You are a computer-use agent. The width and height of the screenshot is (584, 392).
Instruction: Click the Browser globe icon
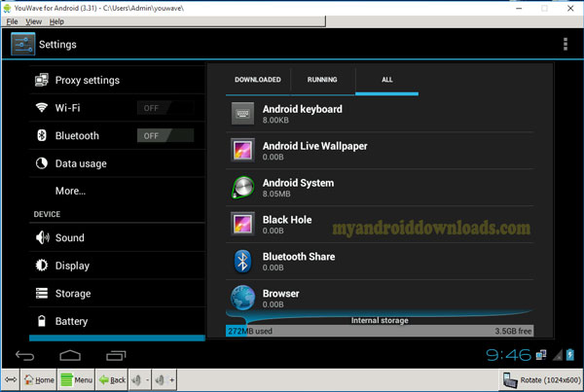[x=242, y=297]
